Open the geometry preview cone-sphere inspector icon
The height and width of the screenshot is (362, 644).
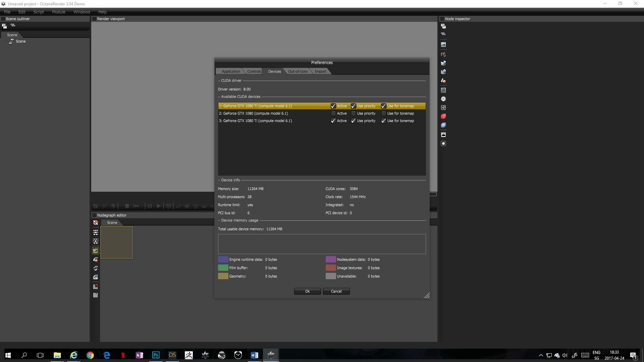443,80
